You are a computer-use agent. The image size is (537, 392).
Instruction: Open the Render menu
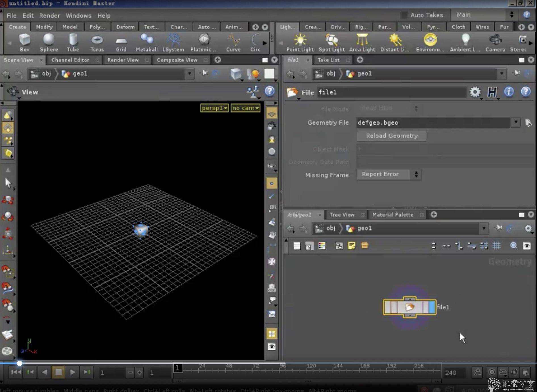(49, 16)
